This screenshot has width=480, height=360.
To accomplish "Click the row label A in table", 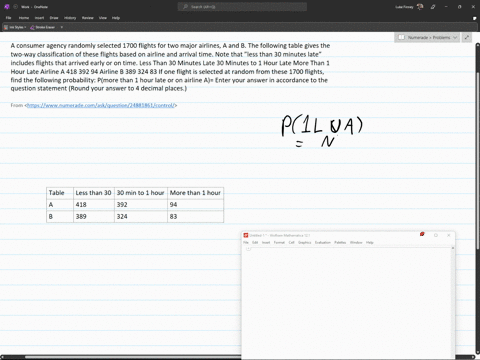I will click(x=60, y=204).
